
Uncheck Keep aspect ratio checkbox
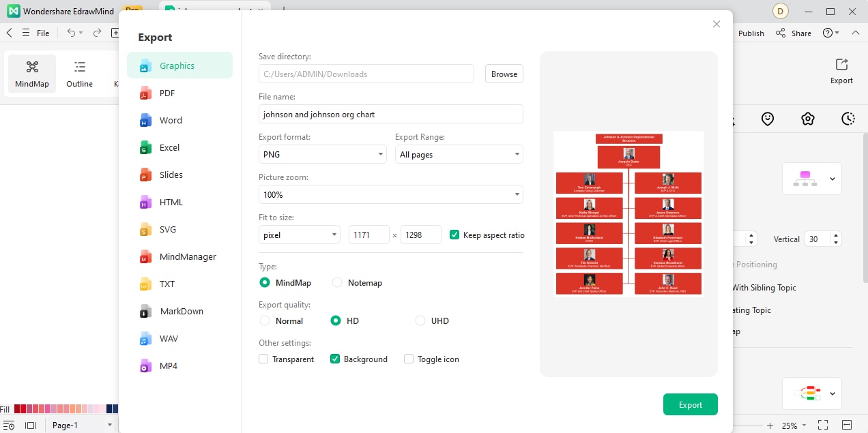click(454, 235)
